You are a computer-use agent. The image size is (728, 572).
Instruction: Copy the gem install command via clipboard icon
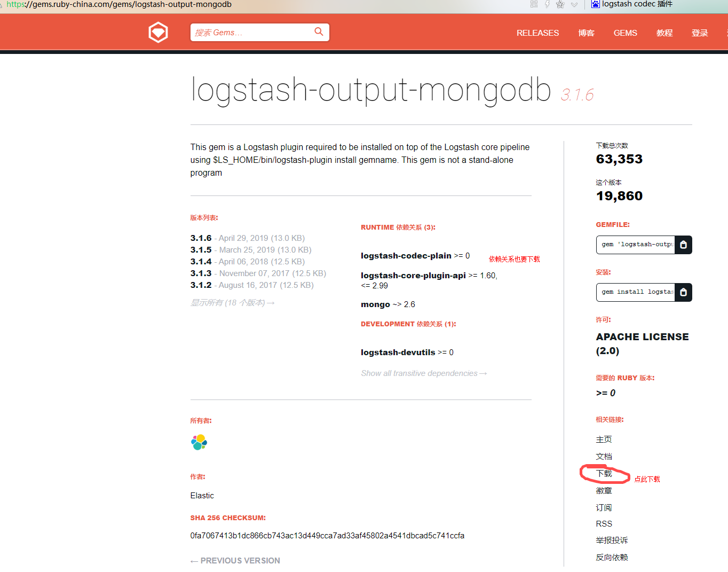pyautogui.click(x=683, y=292)
